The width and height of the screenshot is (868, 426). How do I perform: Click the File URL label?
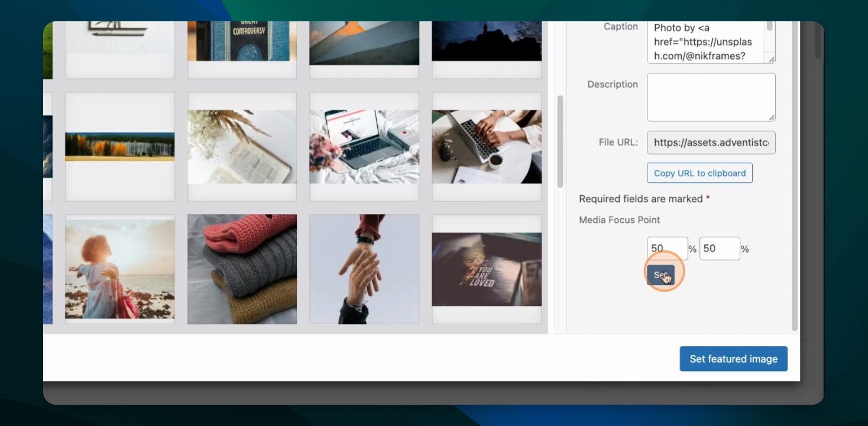point(618,142)
